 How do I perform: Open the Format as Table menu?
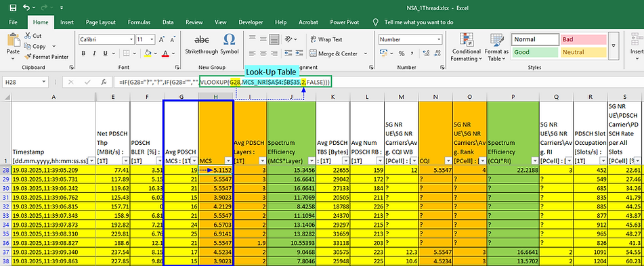click(496, 47)
